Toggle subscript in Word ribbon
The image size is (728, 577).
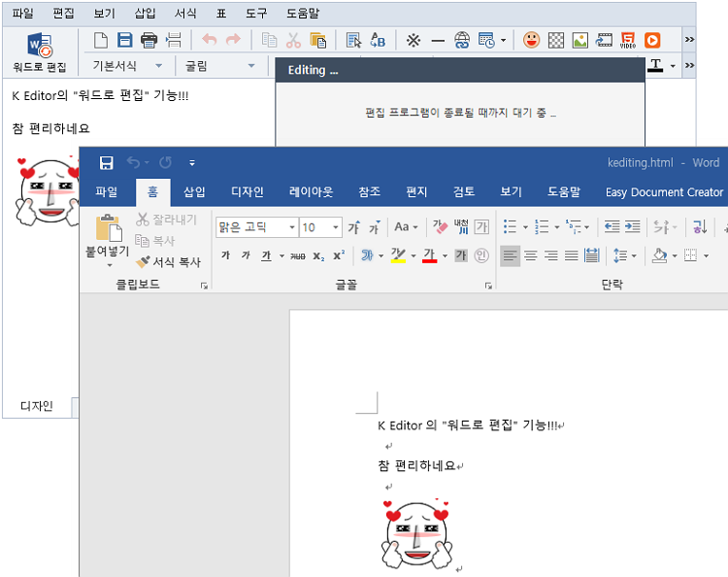[x=318, y=255]
